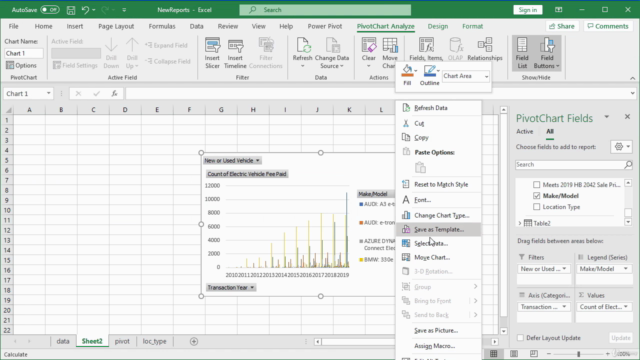Toggle the Field List button
Image resolution: width=640 pixels, height=360 pixels.
[522, 53]
